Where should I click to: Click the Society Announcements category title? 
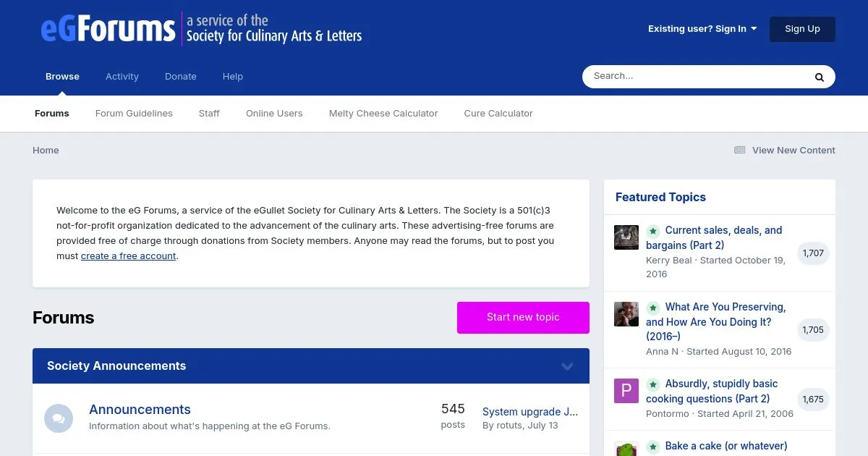116,366
